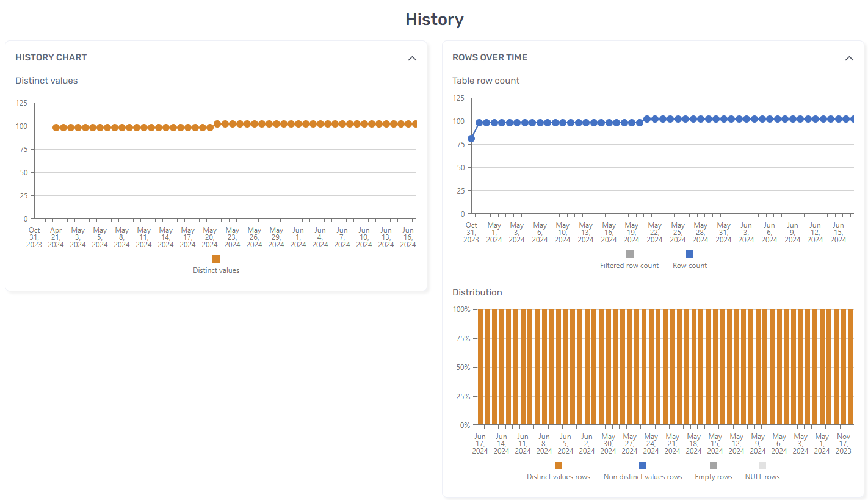Click the Jun 17, 2024 distribution bar
The image size is (868, 500).
click(x=480, y=366)
